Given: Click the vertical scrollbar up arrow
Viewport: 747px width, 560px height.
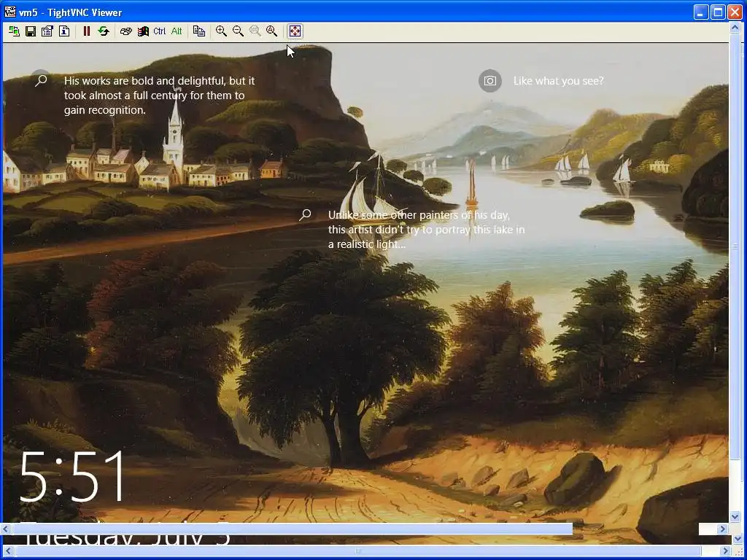Looking at the screenshot, I should (735, 28).
